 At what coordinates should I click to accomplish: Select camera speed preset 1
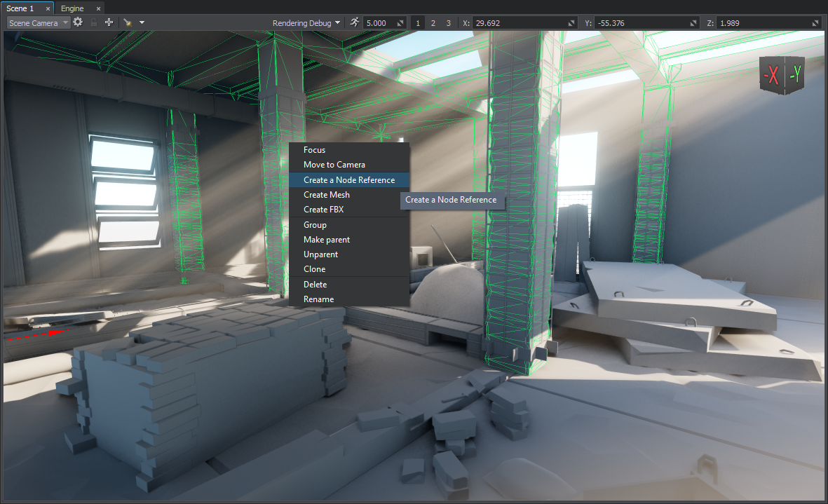(x=418, y=23)
